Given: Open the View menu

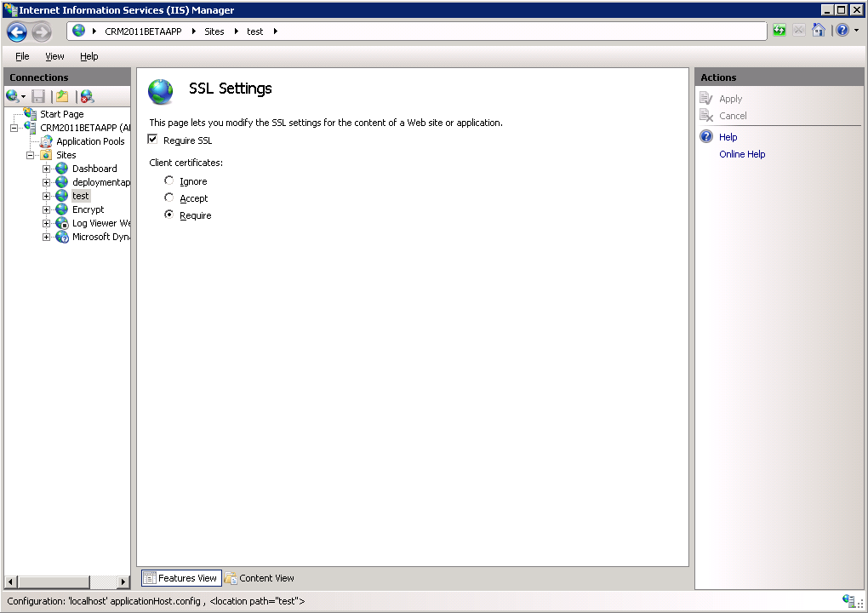Looking at the screenshot, I should point(54,56).
